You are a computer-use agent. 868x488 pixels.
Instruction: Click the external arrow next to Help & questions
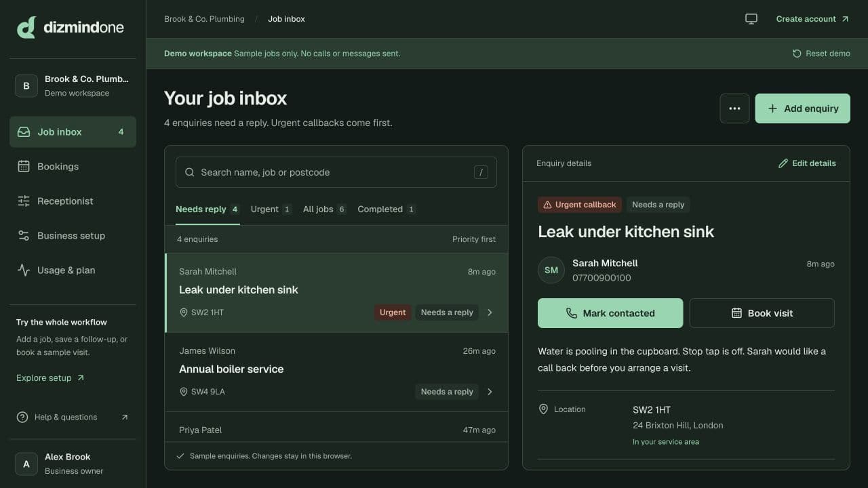coord(125,418)
